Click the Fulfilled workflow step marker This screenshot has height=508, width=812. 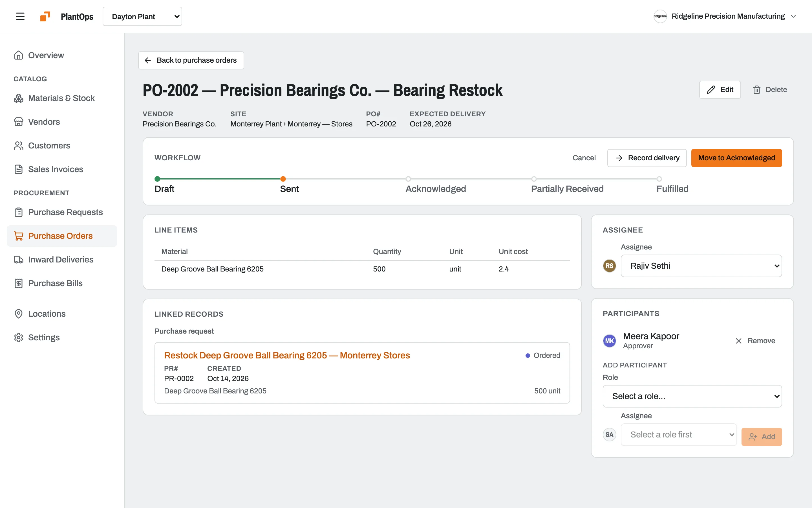pyautogui.click(x=659, y=179)
